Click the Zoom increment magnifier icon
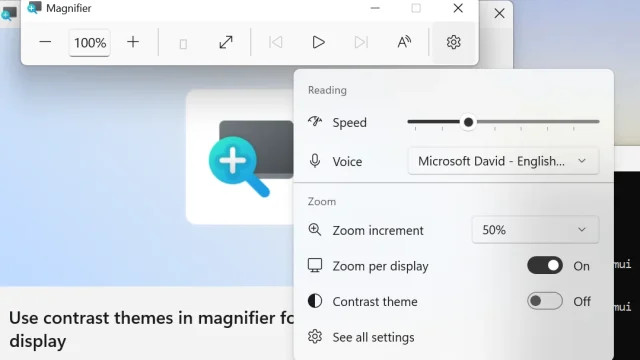Viewport: 640px width, 360px height. [x=315, y=230]
